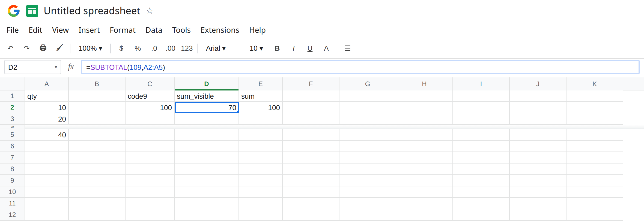
Task: Decrease decimal places with .0 button
Action: (154, 48)
